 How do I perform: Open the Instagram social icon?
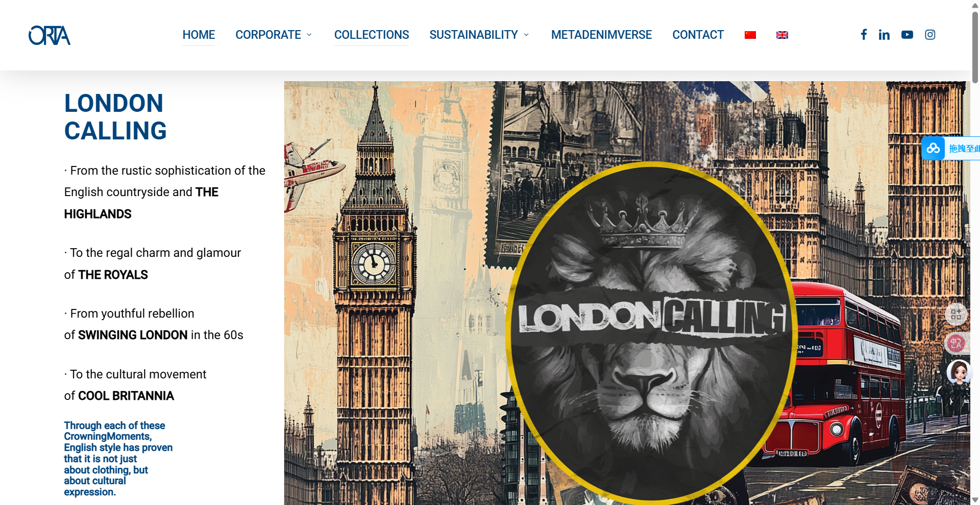pyautogui.click(x=930, y=35)
